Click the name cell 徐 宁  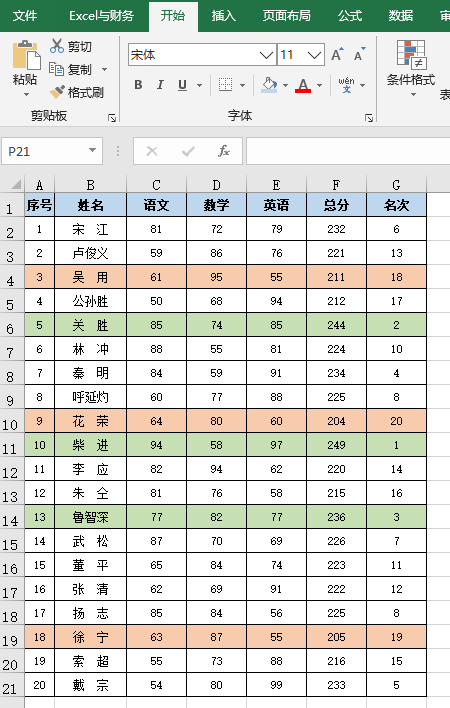click(x=90, y=637)
